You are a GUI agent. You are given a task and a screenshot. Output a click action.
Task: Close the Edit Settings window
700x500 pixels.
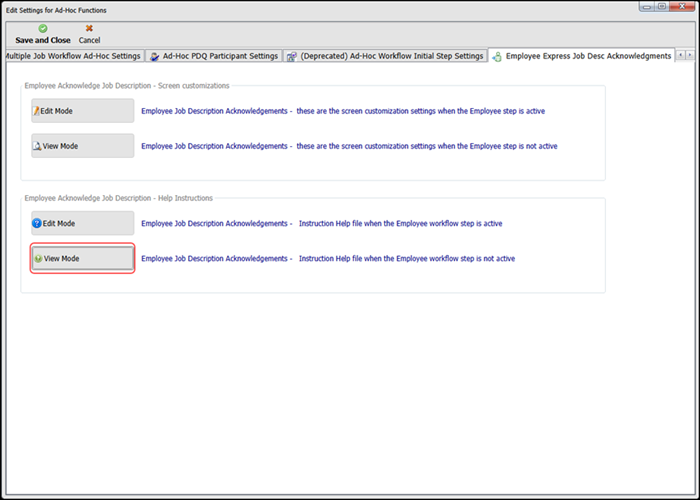tap(681, 7)
